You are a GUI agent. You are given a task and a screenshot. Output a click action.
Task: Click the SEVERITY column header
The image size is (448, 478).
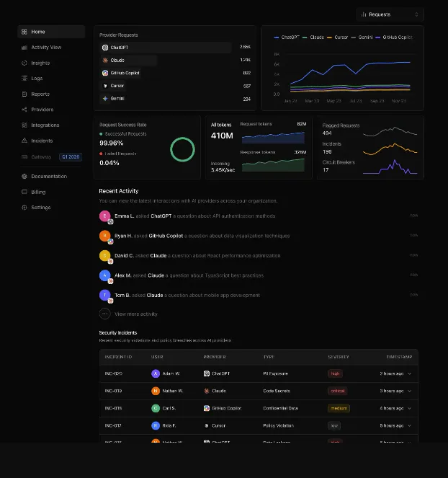(339, 357)
